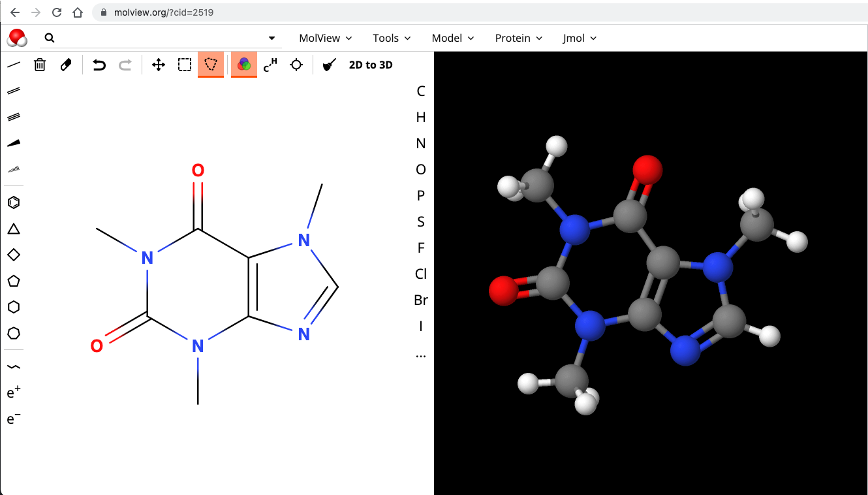Screen dimensions: 868x495
Task: Click the Clean structure broom icon
Action: (x=330, y=64)
